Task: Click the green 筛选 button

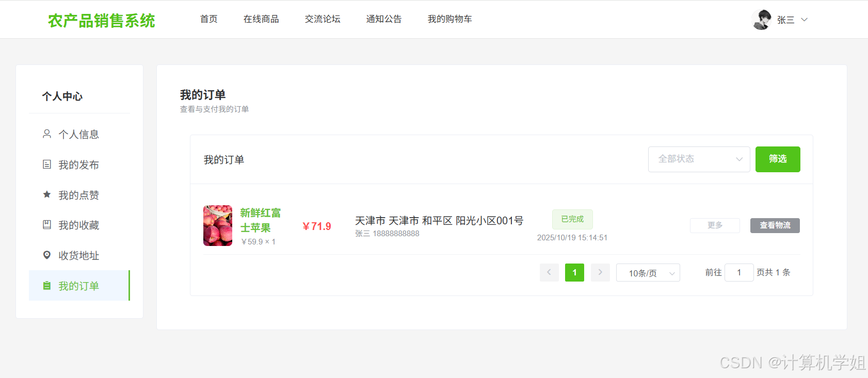Action: click(778, 159)
